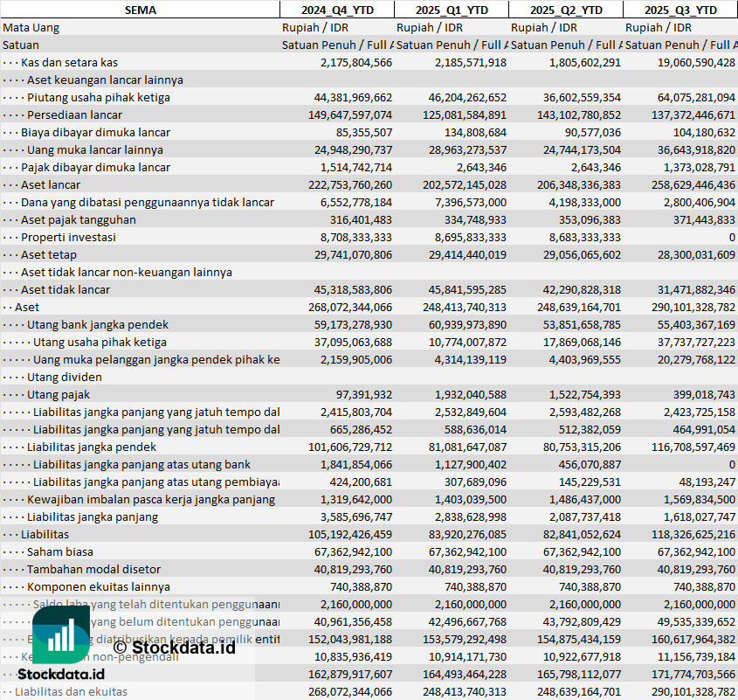Image resolution: width=738 pixels, height=700 pixels.
Task: Select Liabilitas jangka panjang atas utang bank
Action: point(141,463)
